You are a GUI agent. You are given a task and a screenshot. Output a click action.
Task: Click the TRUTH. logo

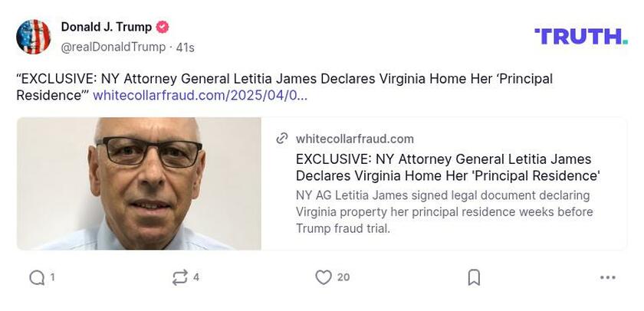pos(581,36)
